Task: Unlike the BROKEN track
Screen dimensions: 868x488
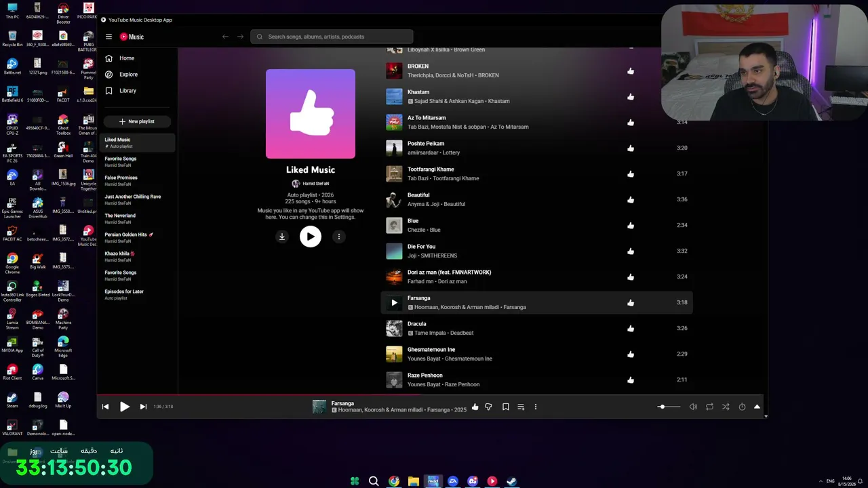Action: [631, 71]
